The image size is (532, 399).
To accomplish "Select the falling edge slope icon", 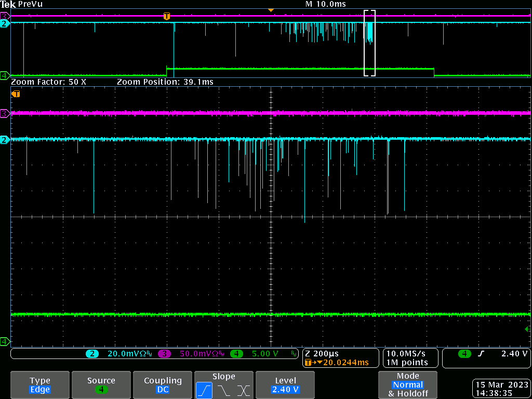I will (x=223, y=390).
